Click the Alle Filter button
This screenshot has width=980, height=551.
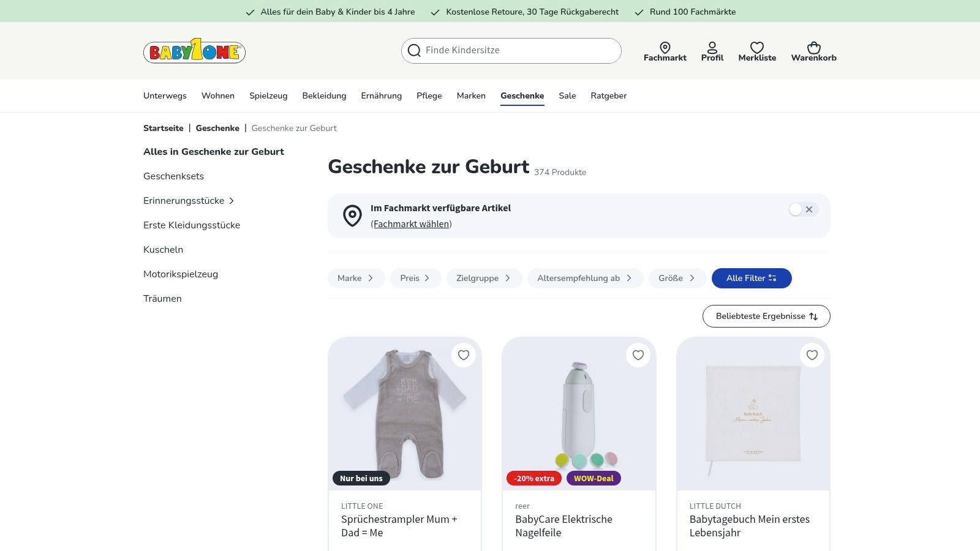point(752,278)
